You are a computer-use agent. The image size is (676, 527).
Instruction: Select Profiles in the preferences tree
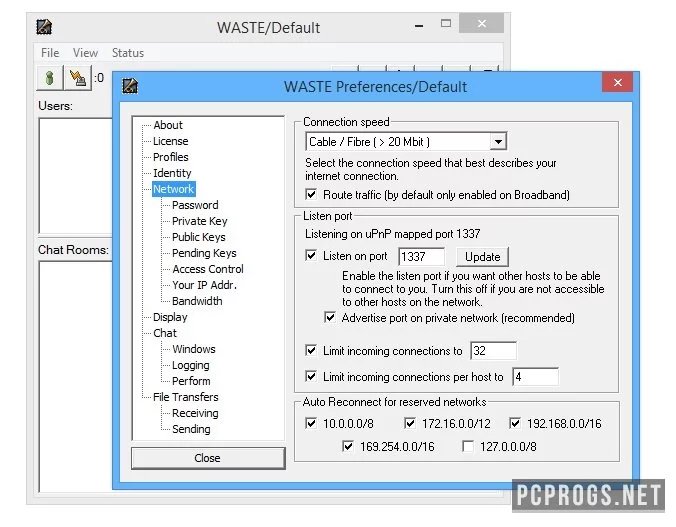pos(171,157)
